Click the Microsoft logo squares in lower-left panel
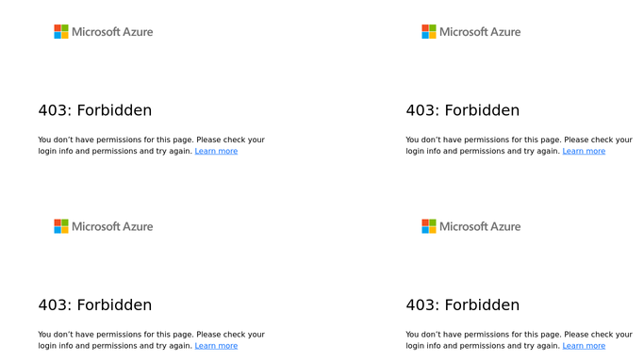Screen dimensions: 644x362 [x=61, y=226]
